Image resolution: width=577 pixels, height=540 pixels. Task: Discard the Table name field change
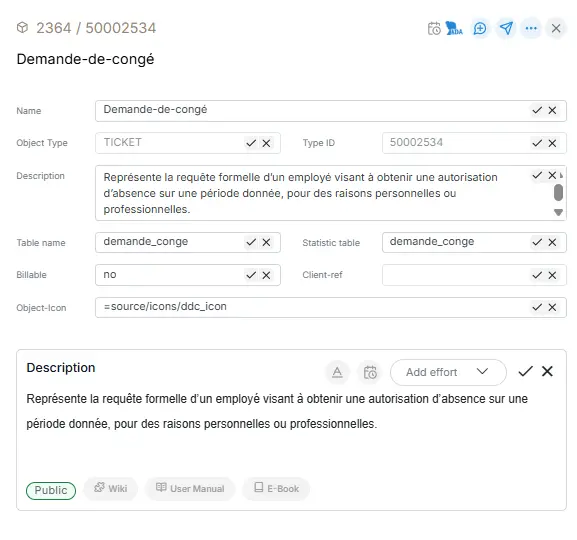[266, 242]
